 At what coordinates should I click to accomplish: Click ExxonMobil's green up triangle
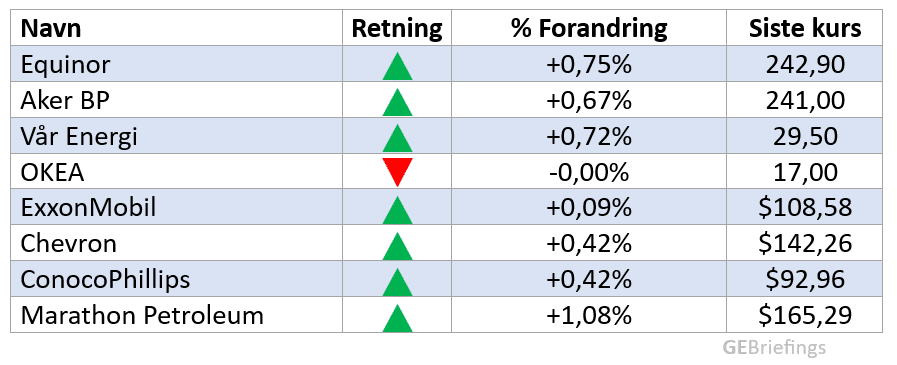397,209
